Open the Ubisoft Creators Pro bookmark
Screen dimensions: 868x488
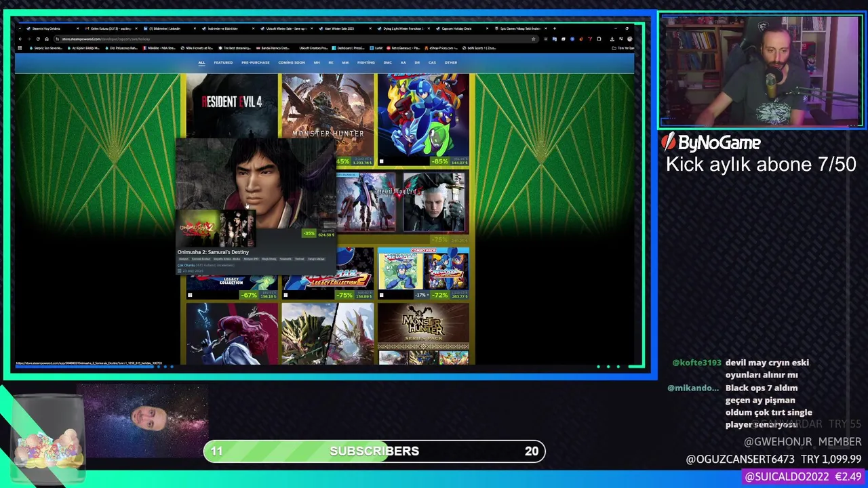pos(313,48)
